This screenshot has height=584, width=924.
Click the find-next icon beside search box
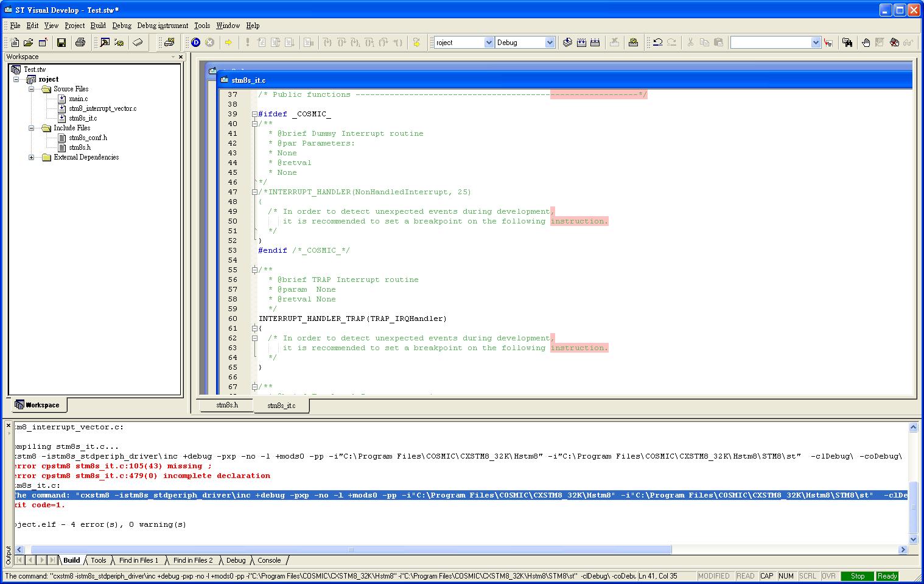pyautogui.click(x=828, y=42)
